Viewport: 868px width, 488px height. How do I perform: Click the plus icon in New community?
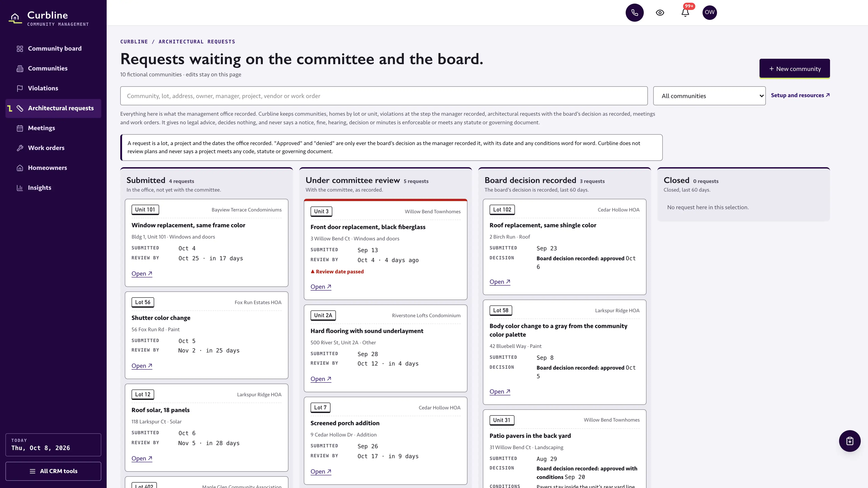771,69
